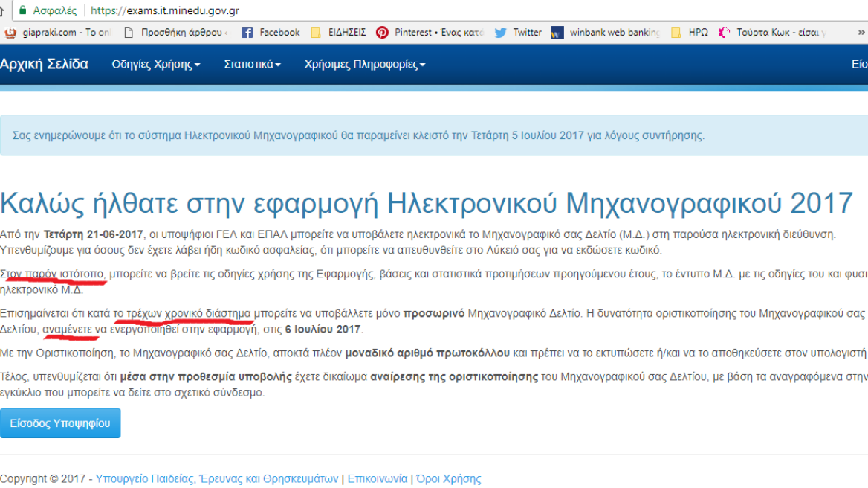Expand the Οδηγίες Χρήσης dropdown menu
Viewport: 868px width, 488px height.
click(x=156, y=65)
